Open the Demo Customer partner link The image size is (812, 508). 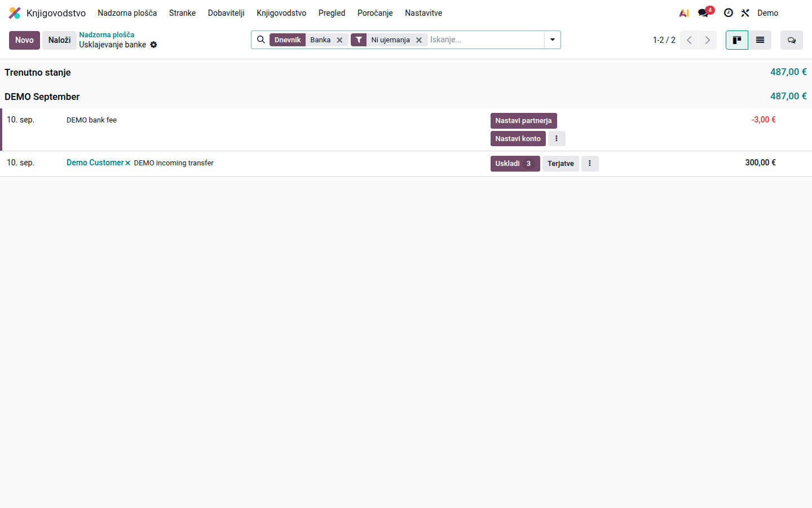pos(95,163)
